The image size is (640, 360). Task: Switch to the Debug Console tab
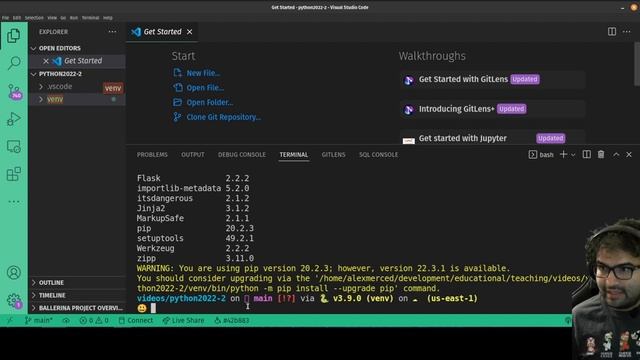[242, 155]
